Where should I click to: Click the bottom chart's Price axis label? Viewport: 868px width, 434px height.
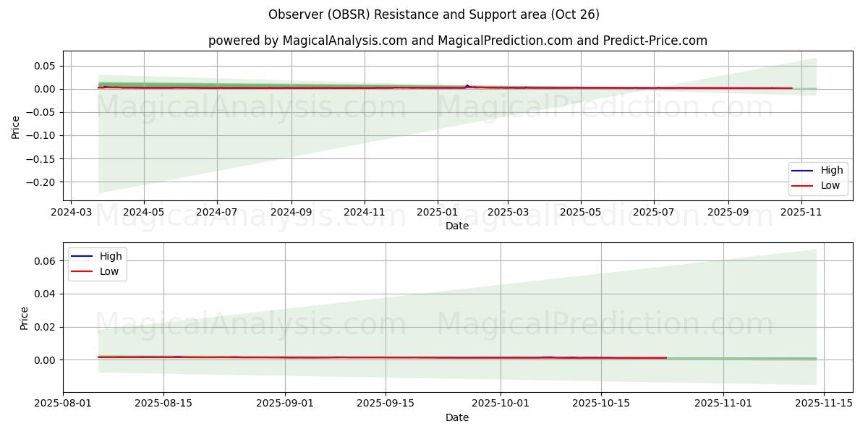pyautogui.click(x=25, y=318)
